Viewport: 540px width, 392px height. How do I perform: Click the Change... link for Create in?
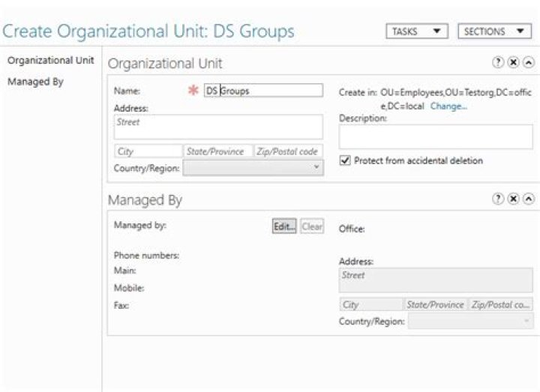coord(448,106)
